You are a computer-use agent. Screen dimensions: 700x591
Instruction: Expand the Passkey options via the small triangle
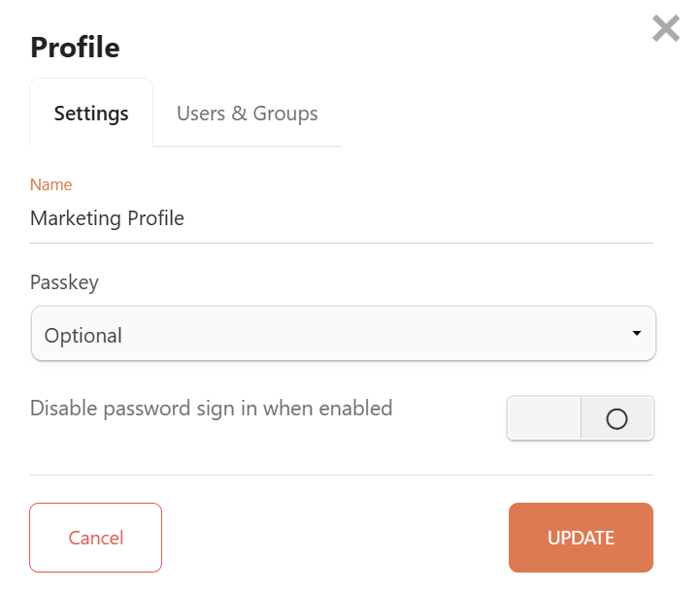tap(636, 334)
